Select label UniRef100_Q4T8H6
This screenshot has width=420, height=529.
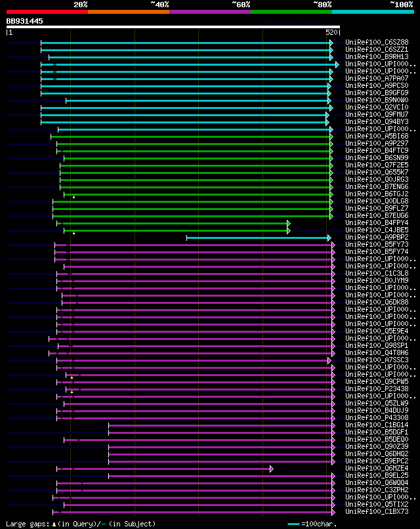(x=377, y=353)
